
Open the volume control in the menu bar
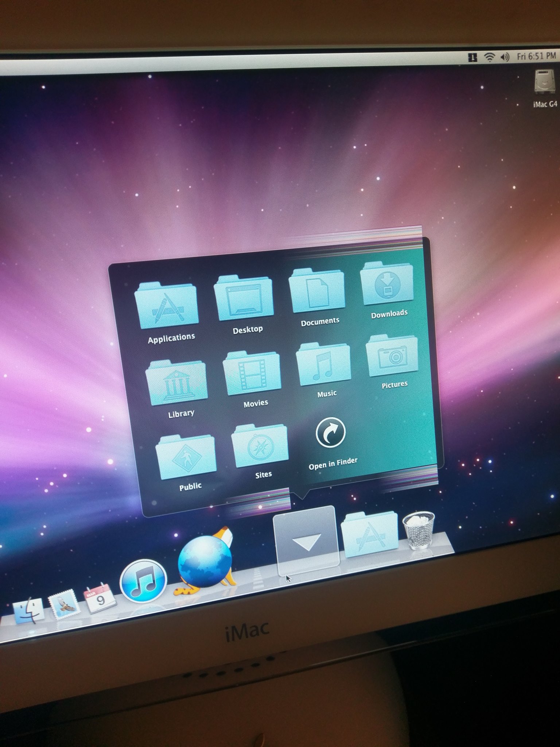click(x=505, y=57)
